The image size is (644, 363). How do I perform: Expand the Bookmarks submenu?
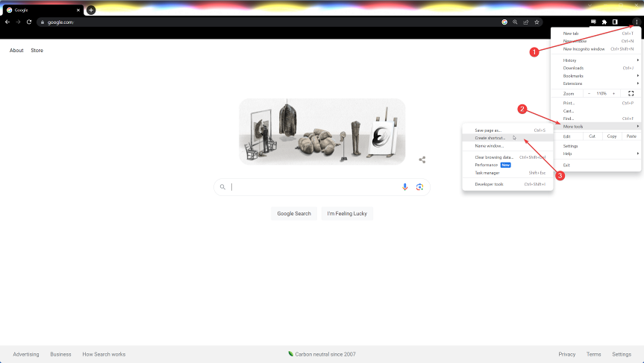click(x=596, y=76)
